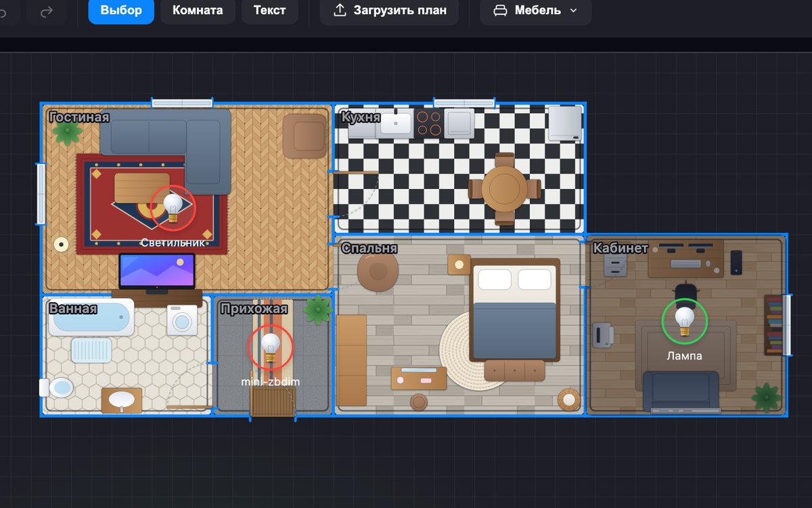This screenshot has height=508, width=812.
Task: Select the printer in Кабинет
Action: [603, 335]
